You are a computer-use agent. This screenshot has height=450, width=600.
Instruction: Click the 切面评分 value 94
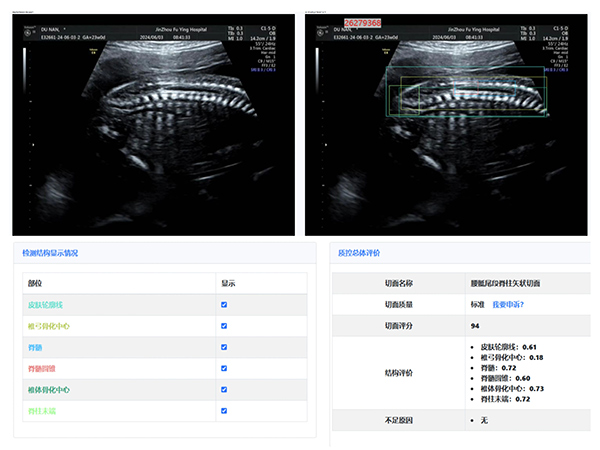pos(475,326)
